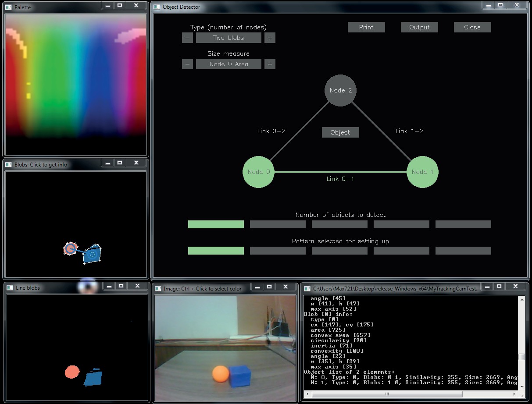Decrease Size measure with minus button

(x=187, y=64)
